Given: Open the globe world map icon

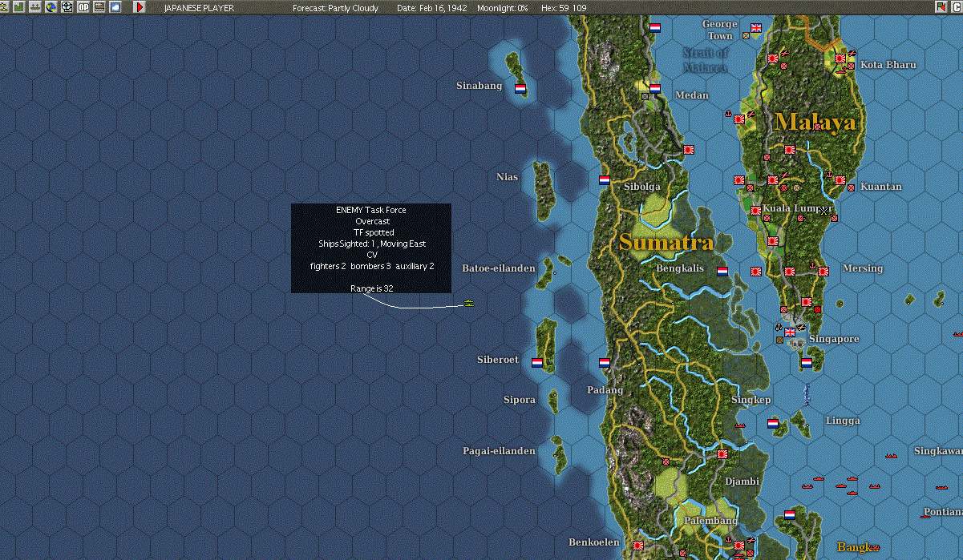Looking at the screenshot, I should (51, 6).
